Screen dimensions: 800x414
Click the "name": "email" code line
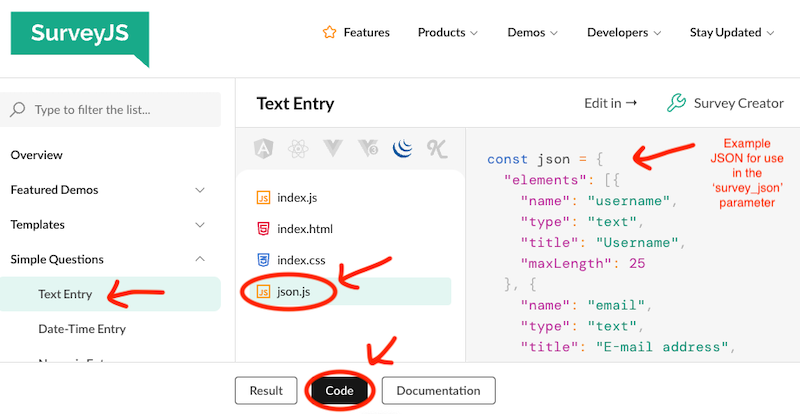point(587,305)
